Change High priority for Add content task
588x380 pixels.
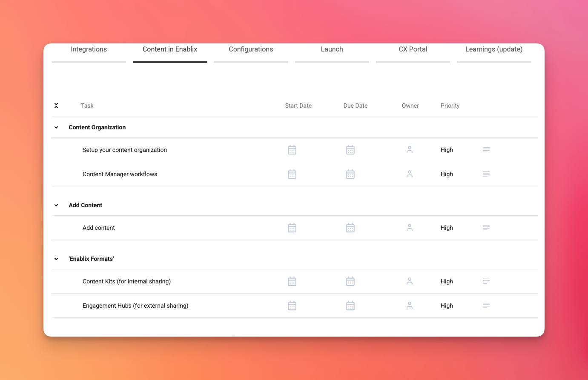(x=447, y=228)
